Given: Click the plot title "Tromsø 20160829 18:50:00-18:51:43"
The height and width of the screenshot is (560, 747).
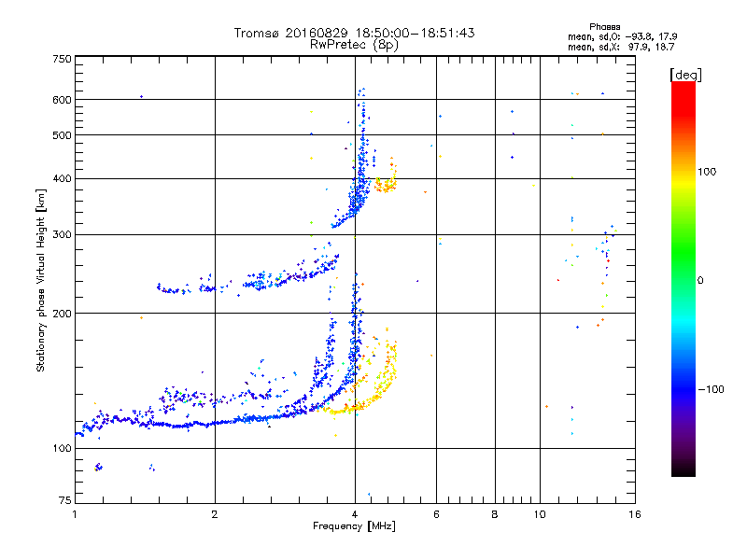Looking at the screenshot, I should click(354, 33).
